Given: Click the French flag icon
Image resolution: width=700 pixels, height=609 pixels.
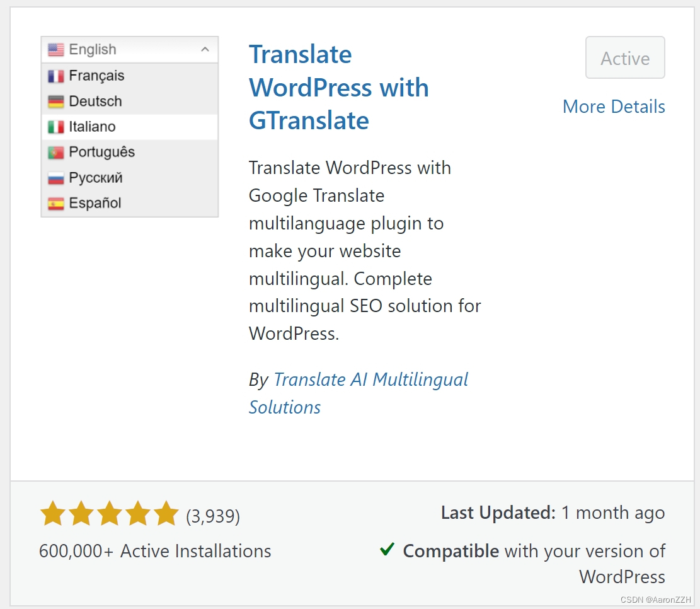Looking at the screenshot, I should (56, 76).
